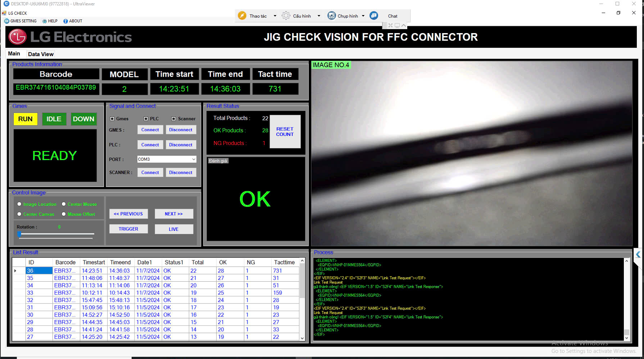Click Disconnect in the SCANNER row
Image resolution: width=644 pixels, height=359 pixels.
(181, 172)
